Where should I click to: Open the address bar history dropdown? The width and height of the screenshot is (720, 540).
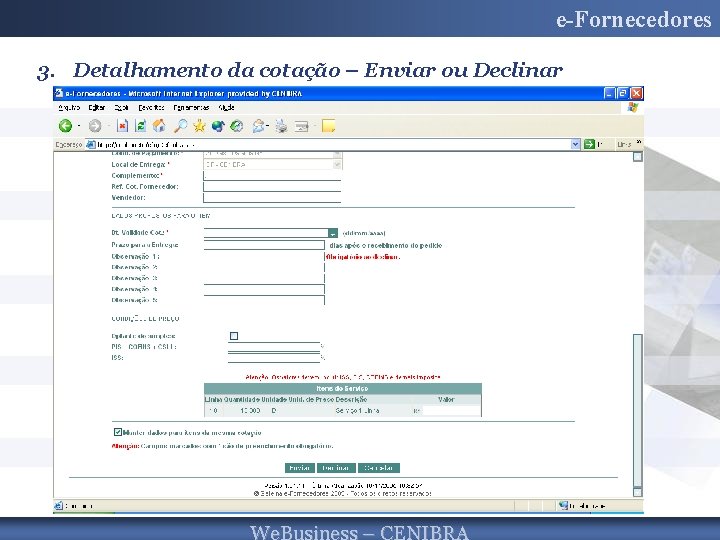pos(575,144)
